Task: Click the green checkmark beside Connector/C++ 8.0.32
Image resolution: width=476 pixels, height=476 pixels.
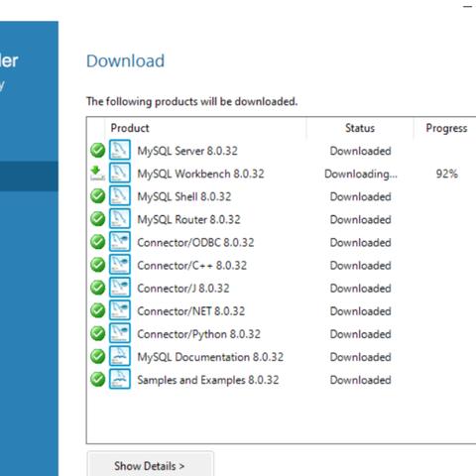Action: pos(98,265)
